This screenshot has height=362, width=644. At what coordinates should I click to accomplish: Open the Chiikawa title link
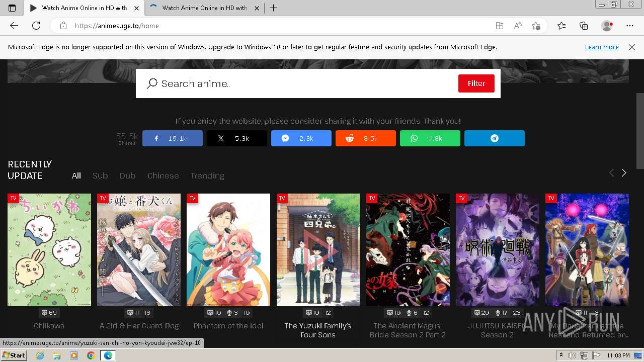(x=49, y=326)
